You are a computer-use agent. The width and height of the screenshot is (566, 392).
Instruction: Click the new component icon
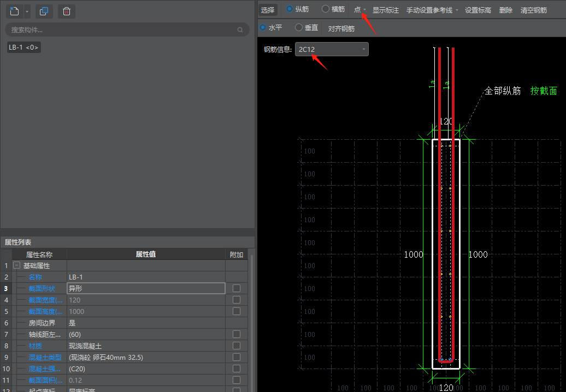click(15, 11)
